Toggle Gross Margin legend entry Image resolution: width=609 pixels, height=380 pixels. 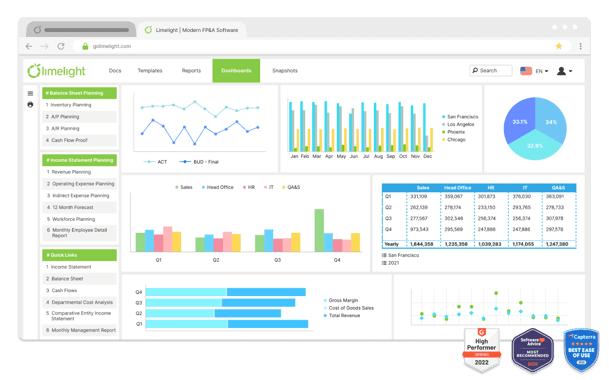click(341, 300)
